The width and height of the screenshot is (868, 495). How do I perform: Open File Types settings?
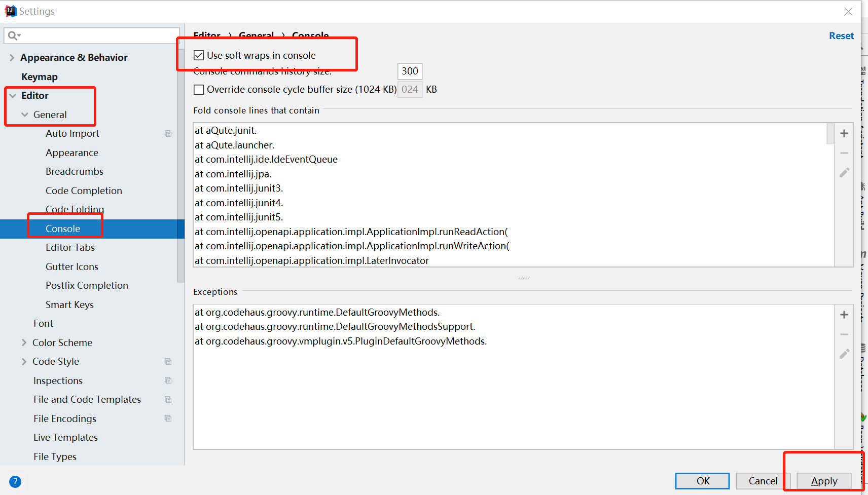pyautogui.click(x=55, y=457)
